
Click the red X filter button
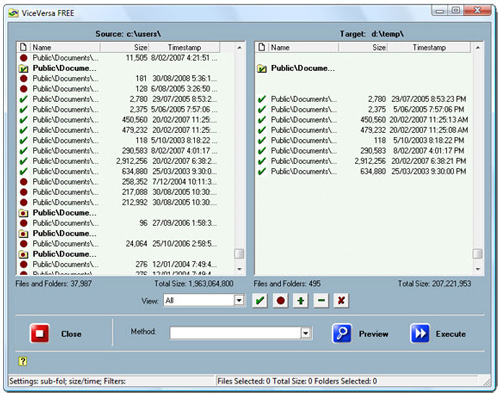341,301
